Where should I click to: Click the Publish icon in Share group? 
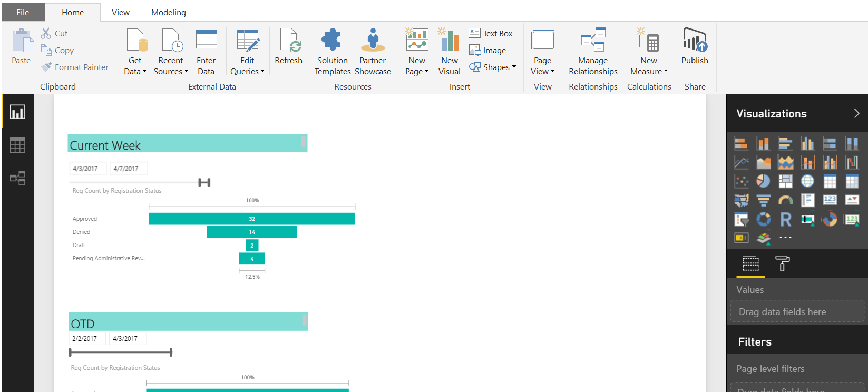(x=695, y=47)
